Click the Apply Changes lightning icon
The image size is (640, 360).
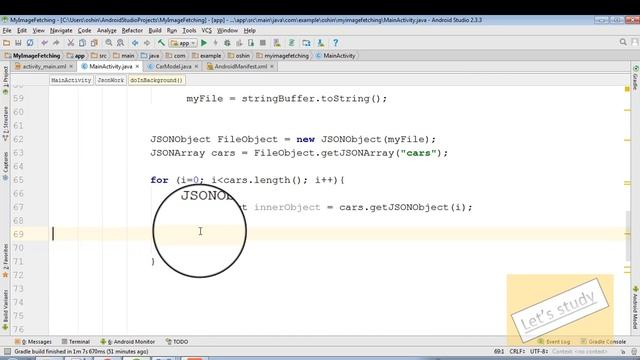[216, 43]
